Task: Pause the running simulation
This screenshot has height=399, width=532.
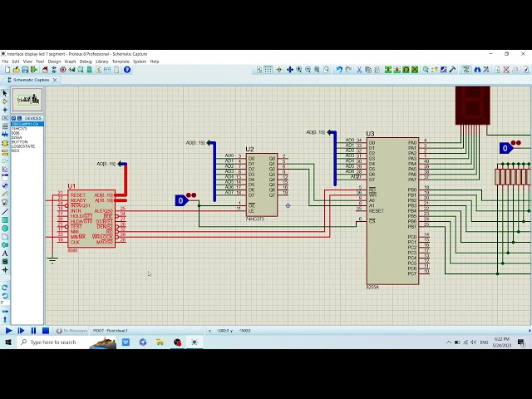Action: [x=33, y=331]
